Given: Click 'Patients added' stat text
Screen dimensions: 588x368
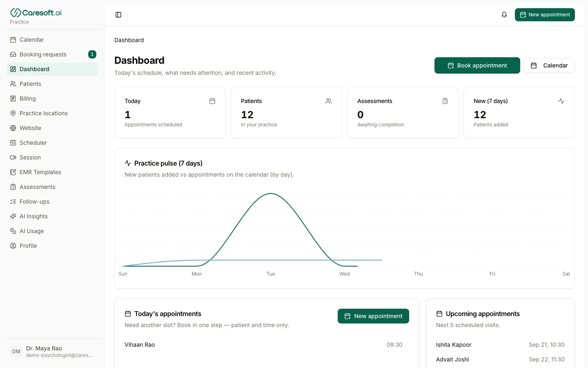Looking at the screenshot, I should coord(491,125).
